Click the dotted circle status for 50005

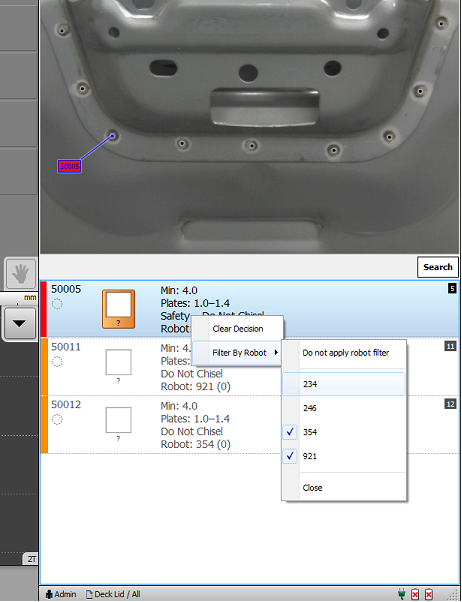coord(57,304)
